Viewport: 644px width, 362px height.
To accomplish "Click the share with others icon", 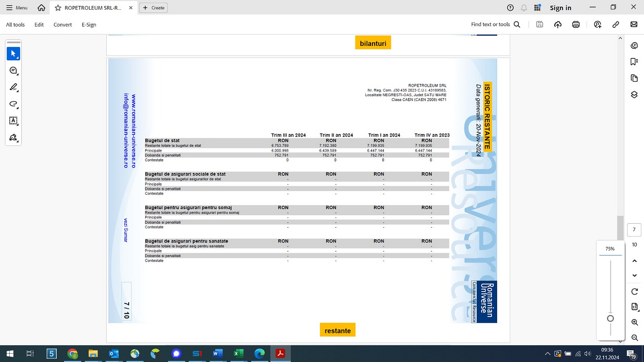I will [598, 25].
